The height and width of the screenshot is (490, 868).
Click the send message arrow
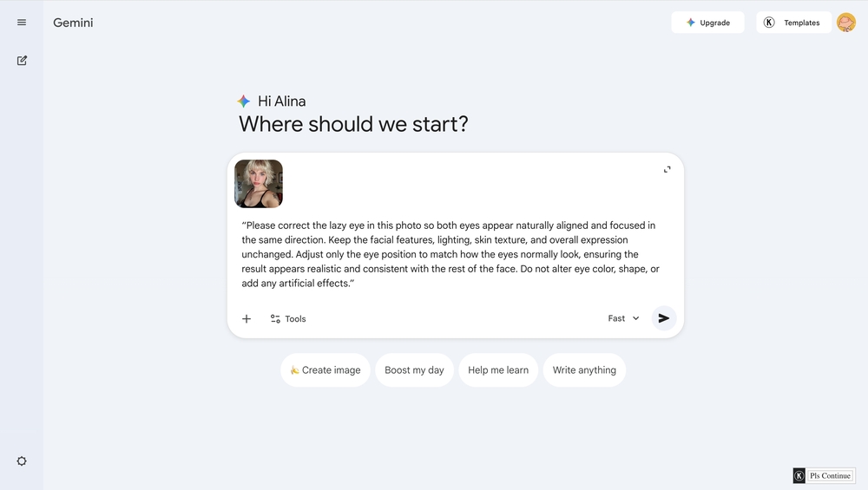click(664, 318)
